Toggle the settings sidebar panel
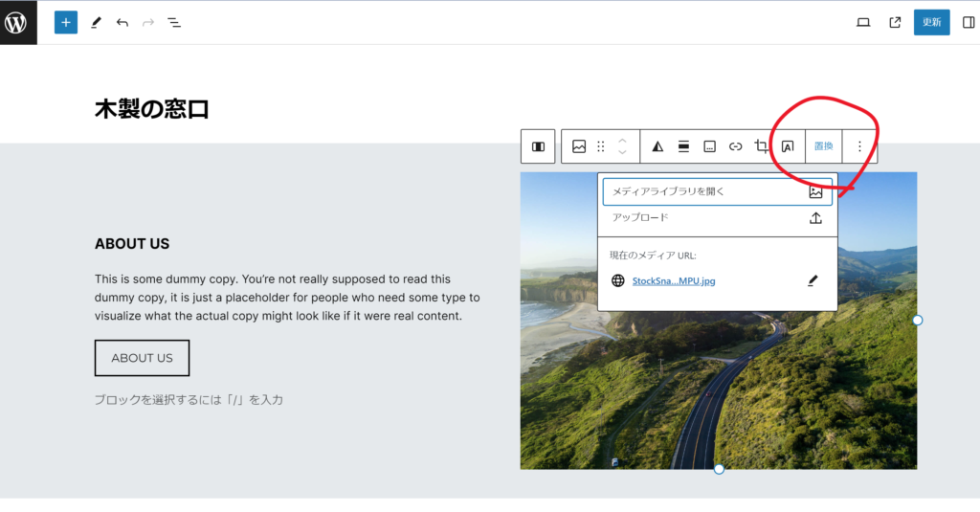This screenshot has height=512, width=980. pos(968,22)
